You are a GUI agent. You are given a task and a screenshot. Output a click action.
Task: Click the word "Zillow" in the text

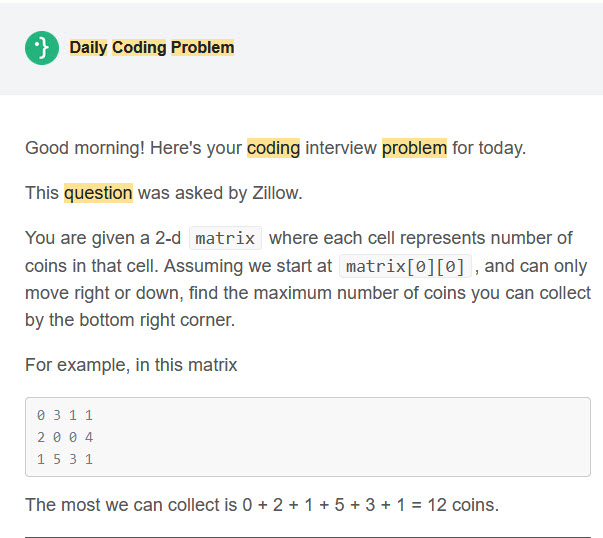[x=275, y=193]
